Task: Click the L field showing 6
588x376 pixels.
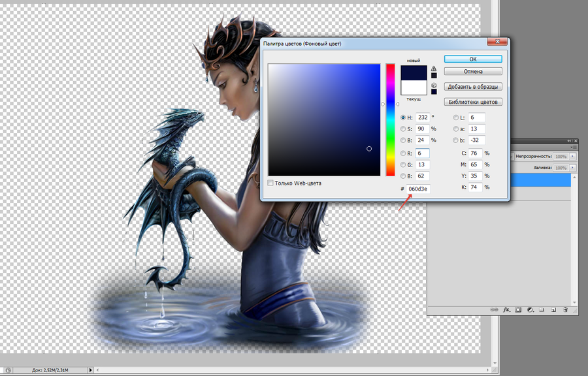Action: [x=477, y=117]
